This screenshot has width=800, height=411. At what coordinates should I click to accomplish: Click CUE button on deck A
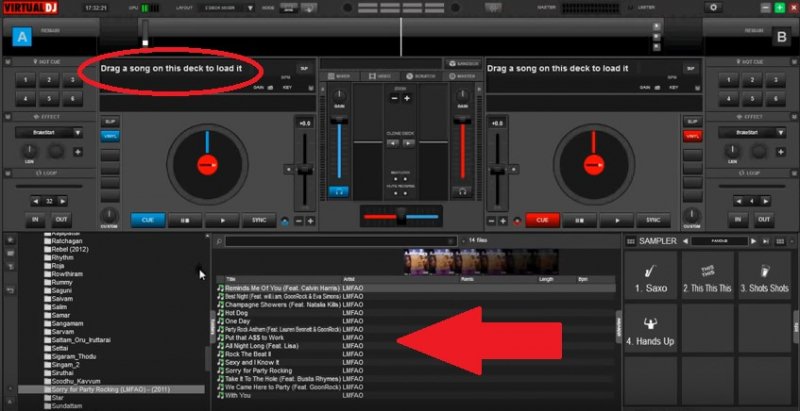click(147, 220)
